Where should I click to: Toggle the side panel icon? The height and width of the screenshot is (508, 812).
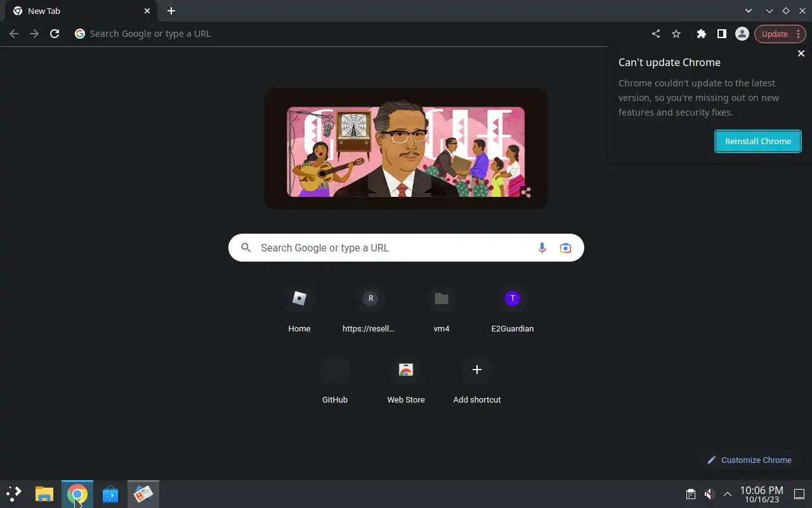pyautogui.click(x=721, y=34)
